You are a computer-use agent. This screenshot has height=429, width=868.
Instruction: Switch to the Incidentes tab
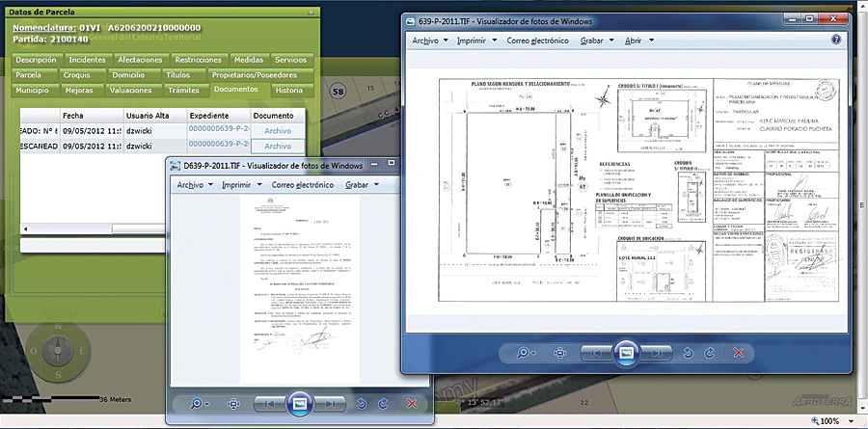coord(87,60)
